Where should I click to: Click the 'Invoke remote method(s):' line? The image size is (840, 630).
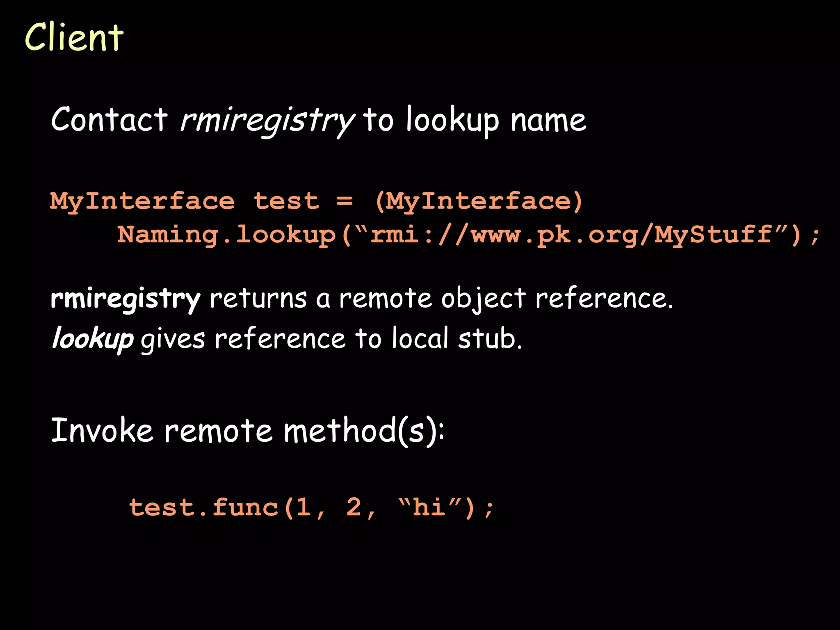[248, 431]
